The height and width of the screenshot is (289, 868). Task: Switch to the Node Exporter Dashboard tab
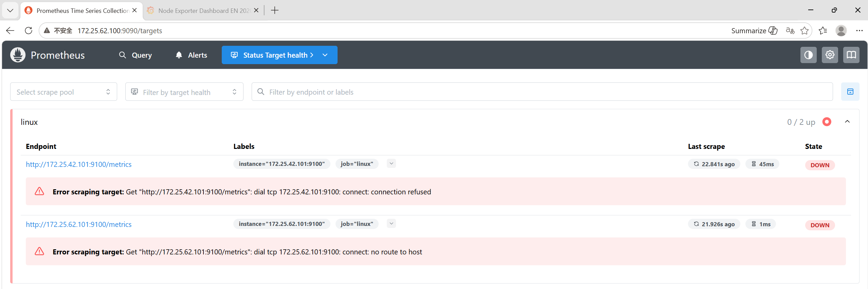pos(203,11)
